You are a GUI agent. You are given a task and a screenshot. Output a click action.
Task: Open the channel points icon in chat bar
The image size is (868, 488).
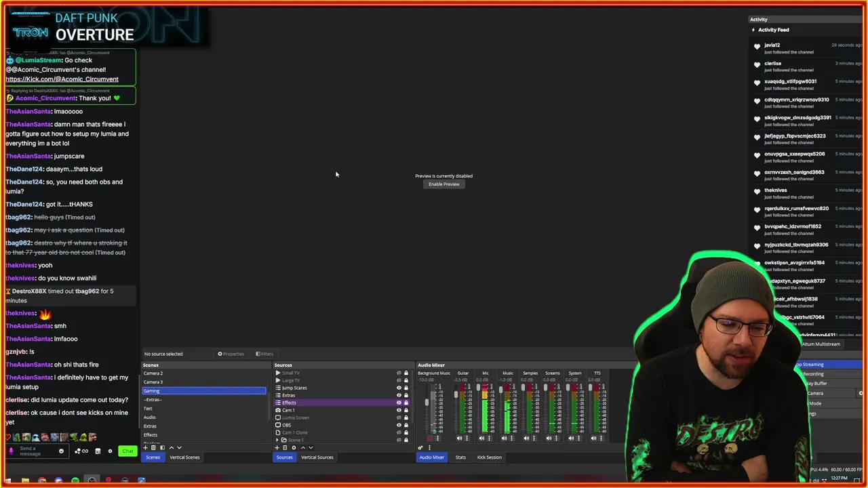coord(81,451)
